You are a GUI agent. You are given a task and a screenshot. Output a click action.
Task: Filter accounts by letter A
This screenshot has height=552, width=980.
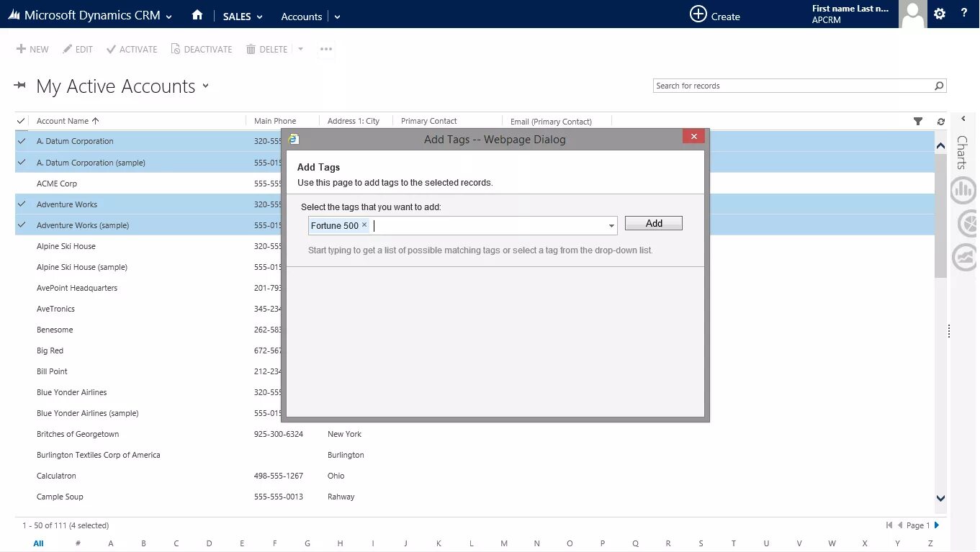click(x=111, y=543)
